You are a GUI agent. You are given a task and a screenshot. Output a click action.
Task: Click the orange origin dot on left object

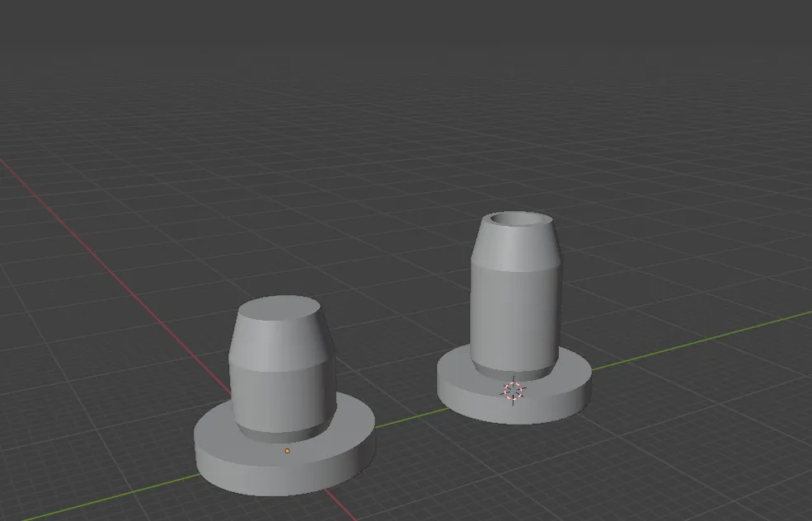(287, 451)
